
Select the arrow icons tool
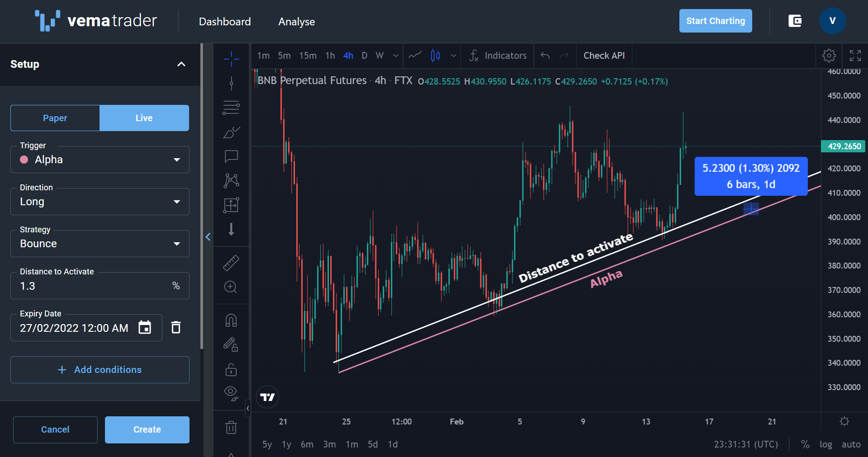[231, 229]
